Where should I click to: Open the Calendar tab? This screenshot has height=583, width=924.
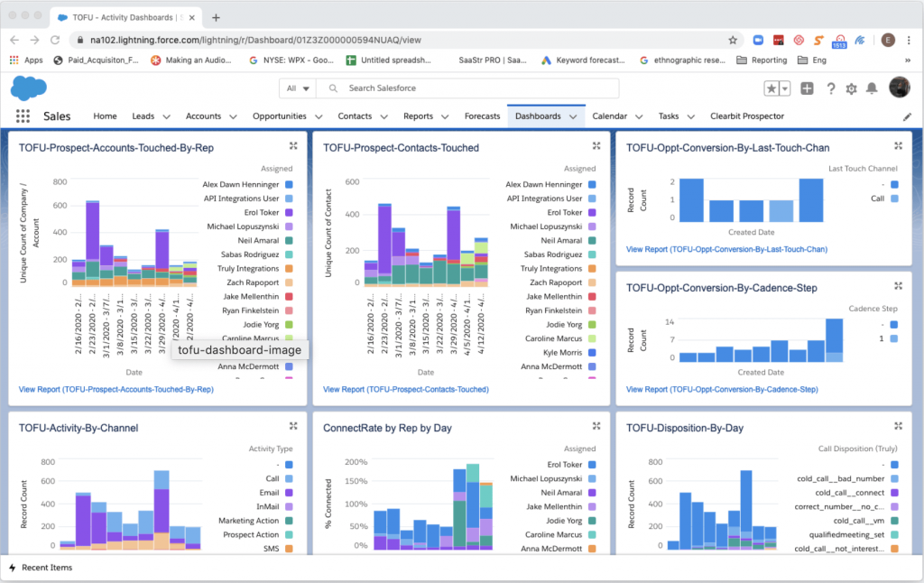click(609, 116)
